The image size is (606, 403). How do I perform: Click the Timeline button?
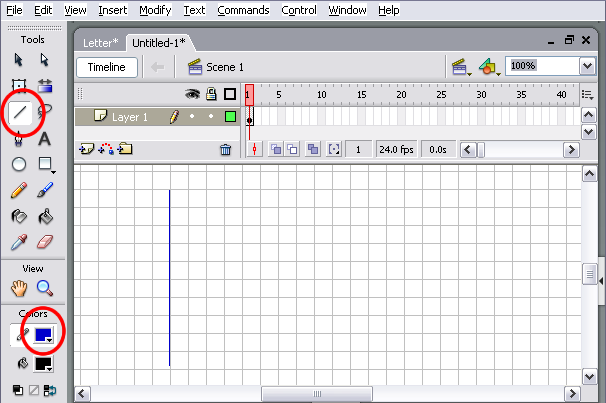[107, 67]
